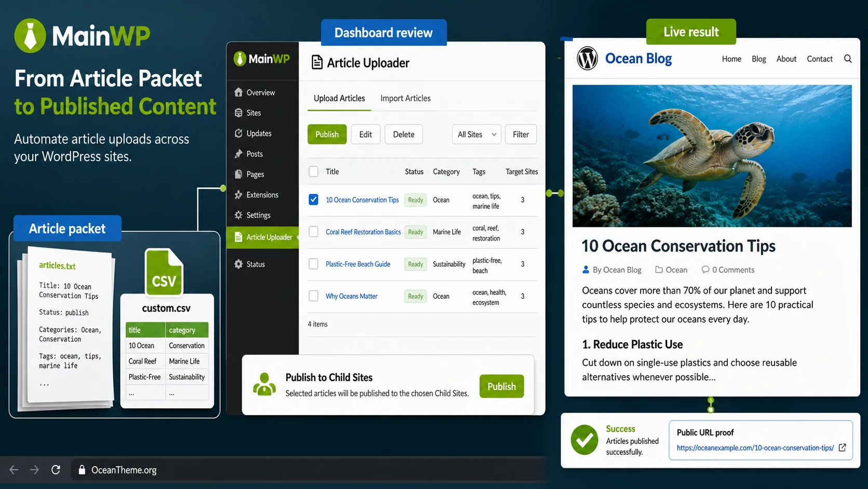Select Article Uploader document icon in sidebar
Viewport: 868px width, 489px height.
click(x=238, y=237)
